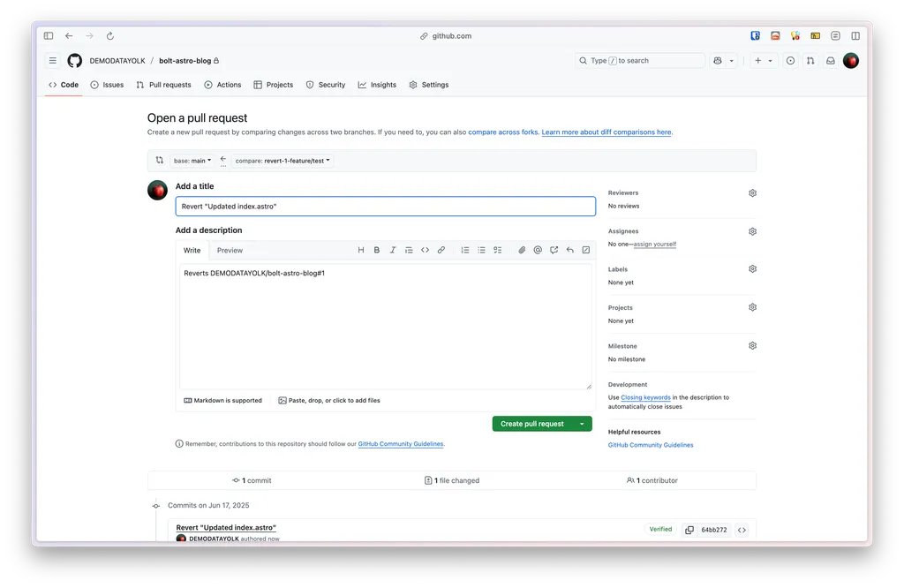Switch to the Code tab
The height and width of the screenshot is (588, 904).
64,85
